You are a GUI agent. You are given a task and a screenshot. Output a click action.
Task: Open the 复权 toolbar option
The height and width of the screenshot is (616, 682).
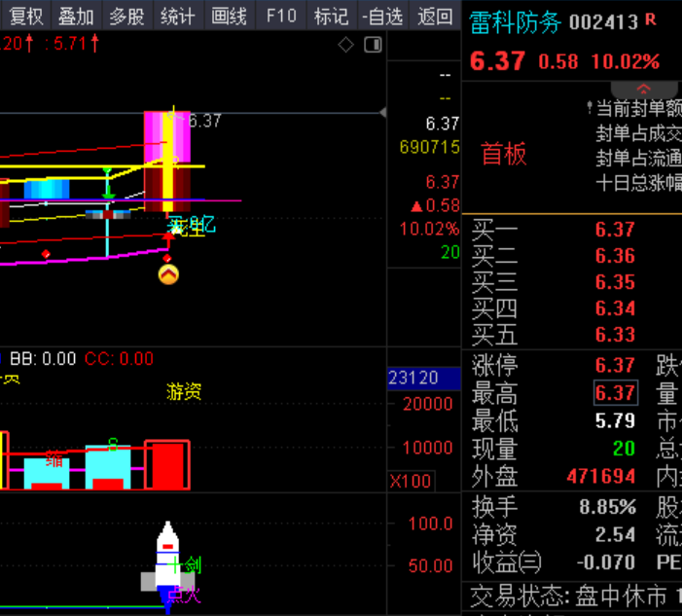coord(25,17)
